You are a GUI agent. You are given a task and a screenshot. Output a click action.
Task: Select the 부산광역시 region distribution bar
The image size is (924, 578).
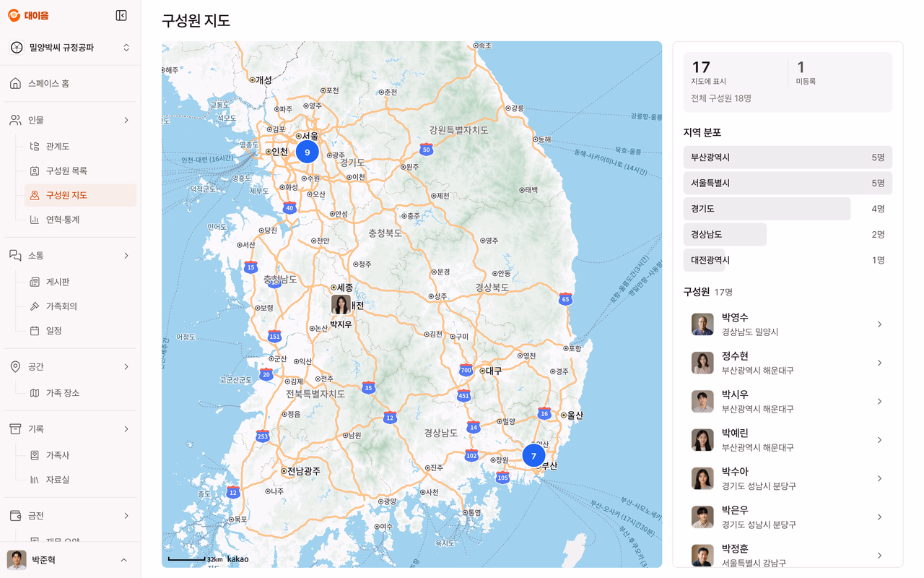tap(788, 157)
